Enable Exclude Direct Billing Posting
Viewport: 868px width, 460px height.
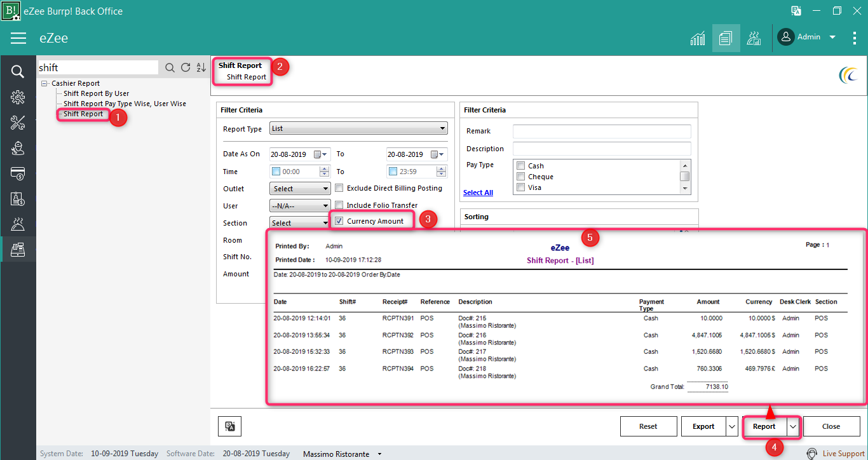tap(339, 188)
